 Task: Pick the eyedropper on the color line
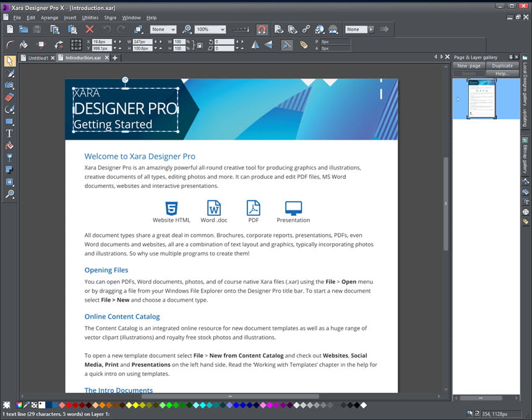[27, 405]
